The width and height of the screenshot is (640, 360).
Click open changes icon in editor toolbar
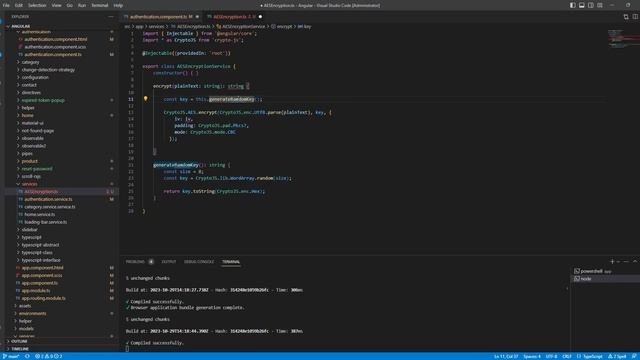(x=626, y=17)
